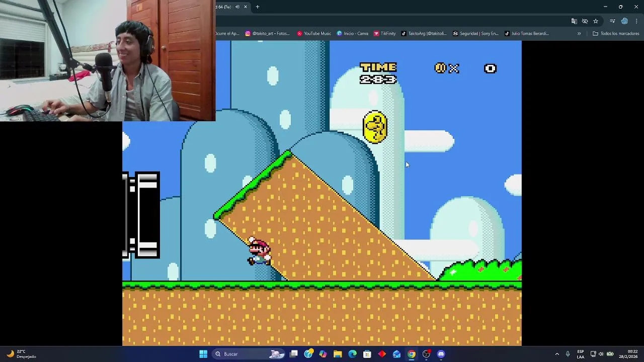Open the TikFinity bookmark
The height and width of the screenshot is (362, 644).
click(x=385, y=34)
